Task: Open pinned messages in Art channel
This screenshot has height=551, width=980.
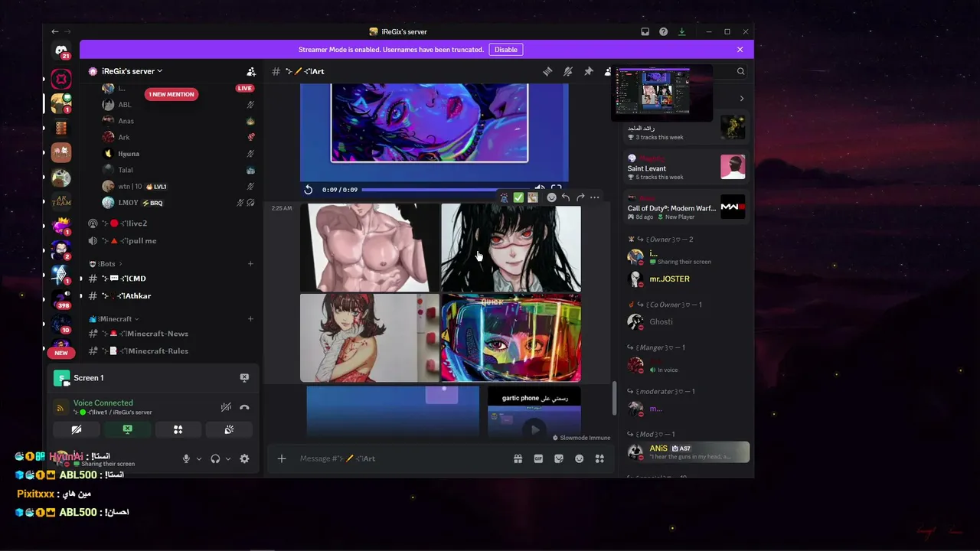Action: tap(589, 71)
